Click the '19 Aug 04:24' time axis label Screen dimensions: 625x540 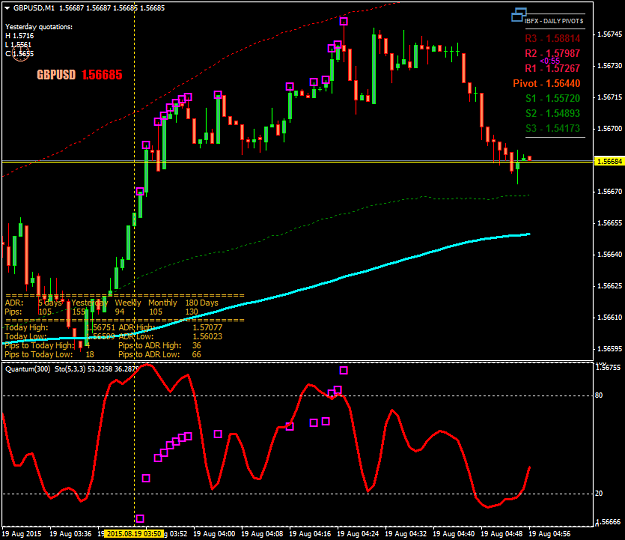pyautogui.click(x=358, y=533)
